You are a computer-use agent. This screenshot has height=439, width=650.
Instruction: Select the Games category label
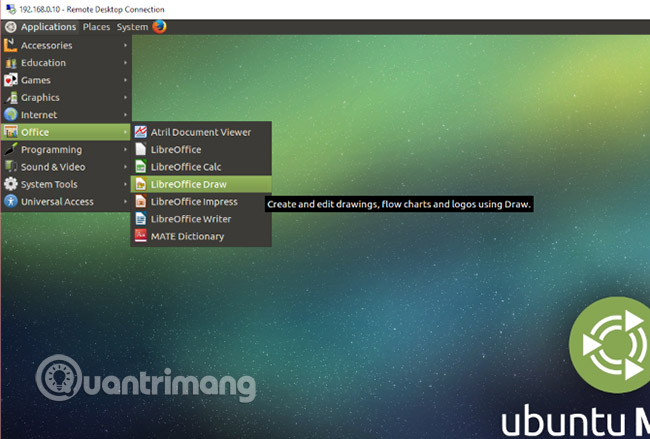point(36,80)
